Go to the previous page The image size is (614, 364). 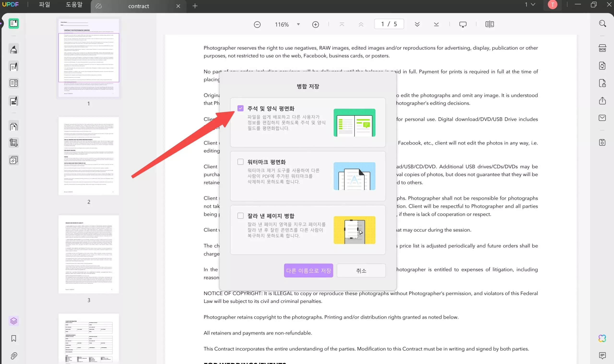tap(361, 24)
